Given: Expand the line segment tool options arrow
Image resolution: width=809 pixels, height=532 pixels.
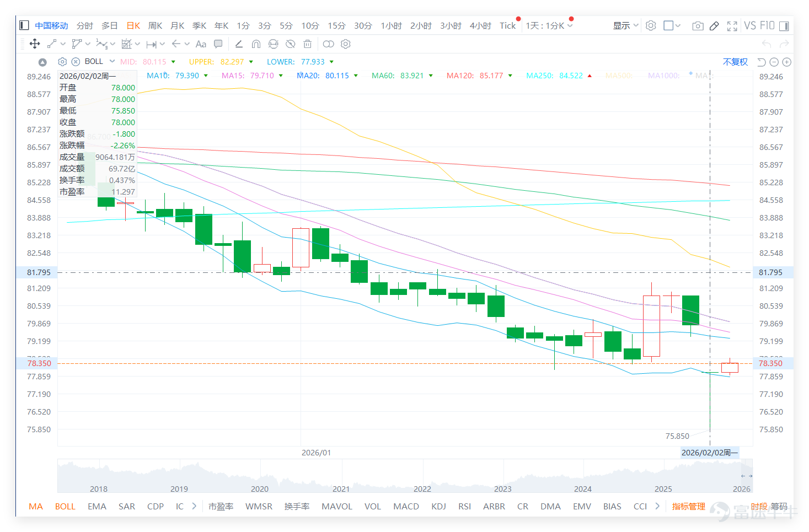Looking at the screenshot, I should 63,44.
